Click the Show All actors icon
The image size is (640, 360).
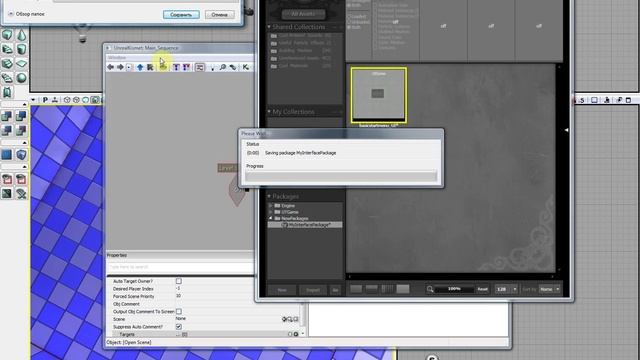tap(21, 193)
